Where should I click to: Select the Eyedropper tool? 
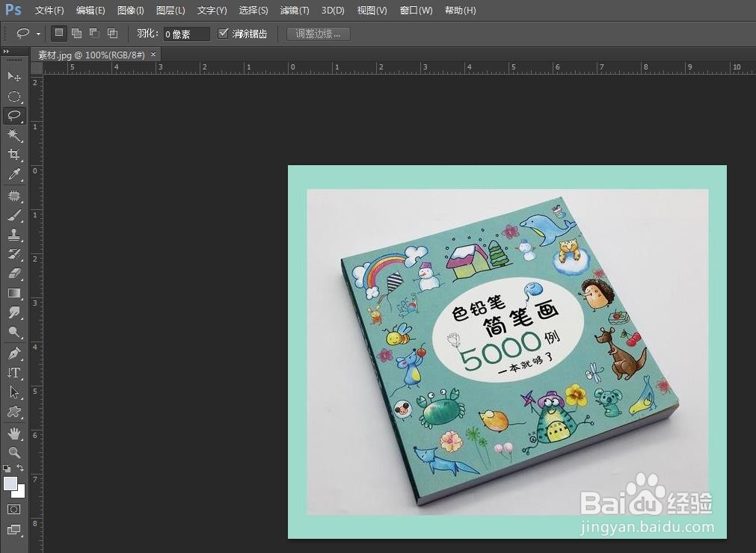pyautogui.click(x=14, y=174)
